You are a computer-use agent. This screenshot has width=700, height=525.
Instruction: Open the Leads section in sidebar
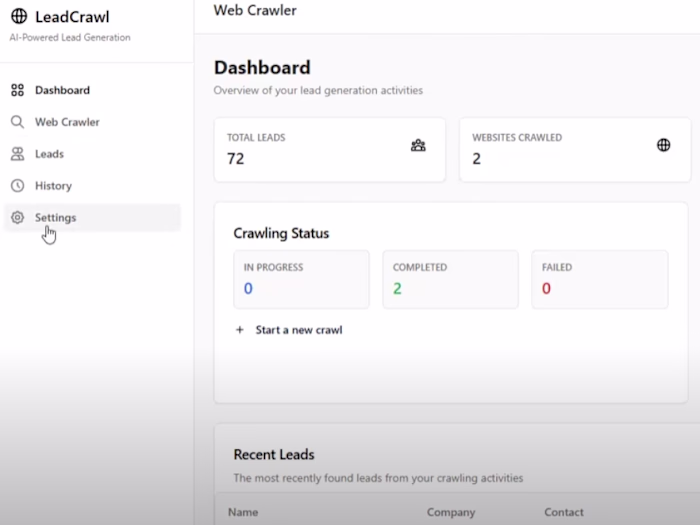point(49,154)
